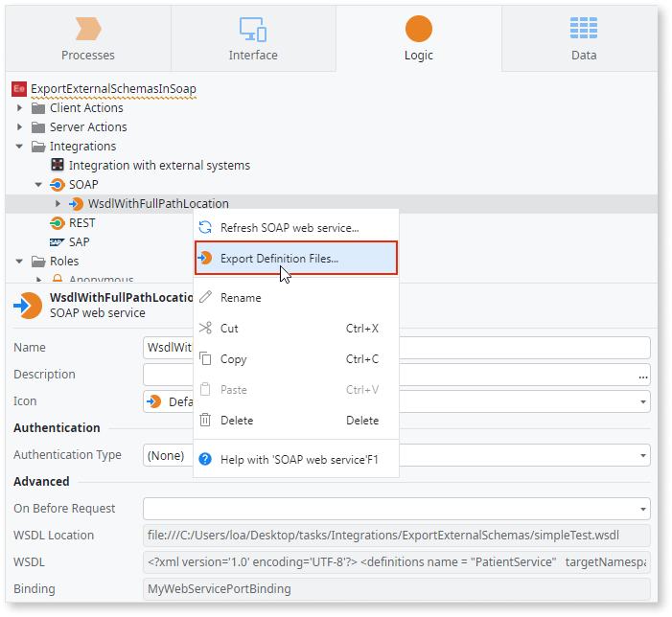Select Refresh SOAP web service menu item
The width and height of the screenshot is (672, 617).
[x=290, y=228]
